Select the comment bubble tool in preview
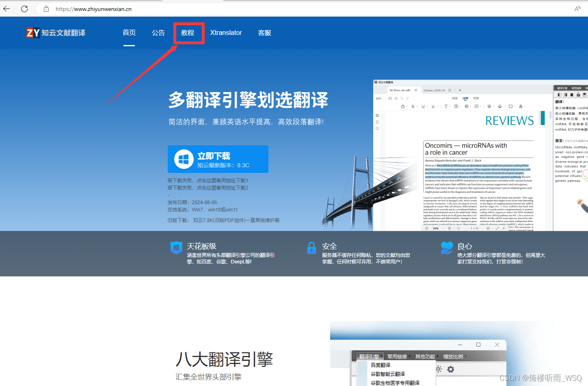The height and width of the screenshot is (386, 588). (x=476, y=106)
